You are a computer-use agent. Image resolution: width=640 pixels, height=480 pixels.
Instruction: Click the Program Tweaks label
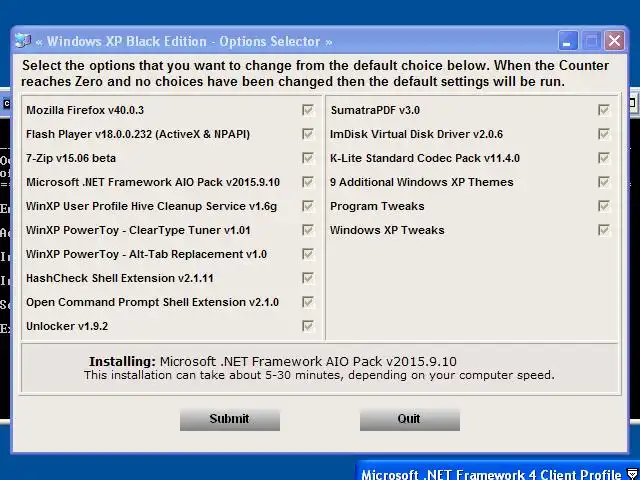click(x=377, y=206)
